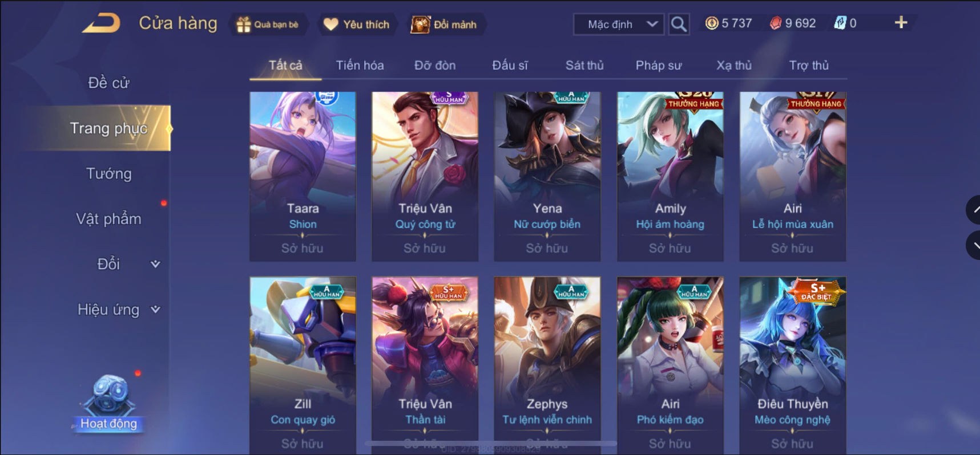This screenshot has height=455, width=980.
Task: Open the Quà bạn bè gift icon
Action: tap(244, 25)
